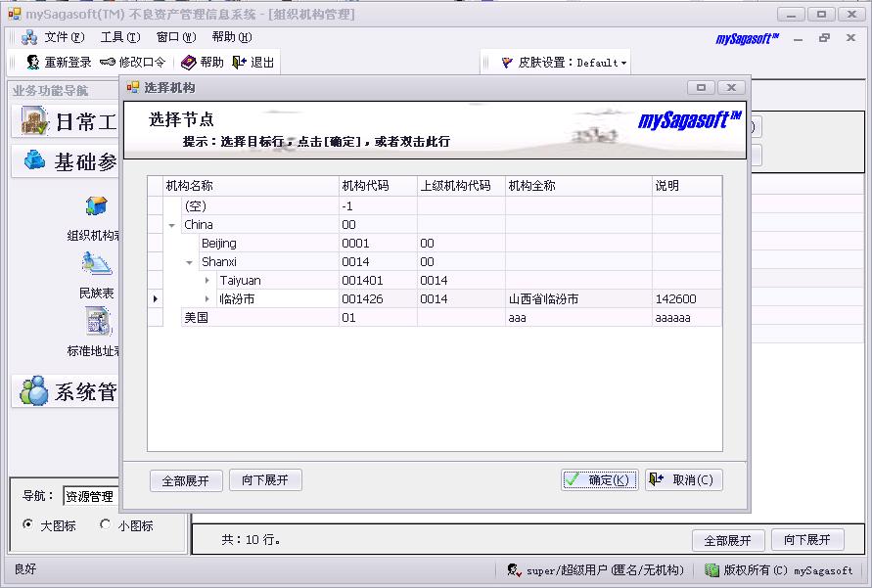Cancel with the 取消(C) button

point(683,480)
